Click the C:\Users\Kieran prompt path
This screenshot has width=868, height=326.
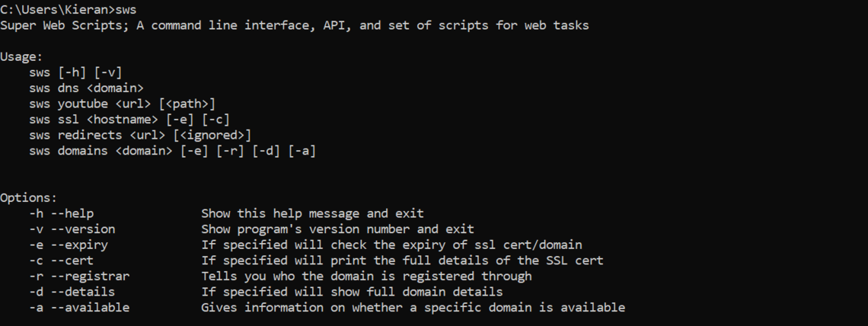[56, 10]
